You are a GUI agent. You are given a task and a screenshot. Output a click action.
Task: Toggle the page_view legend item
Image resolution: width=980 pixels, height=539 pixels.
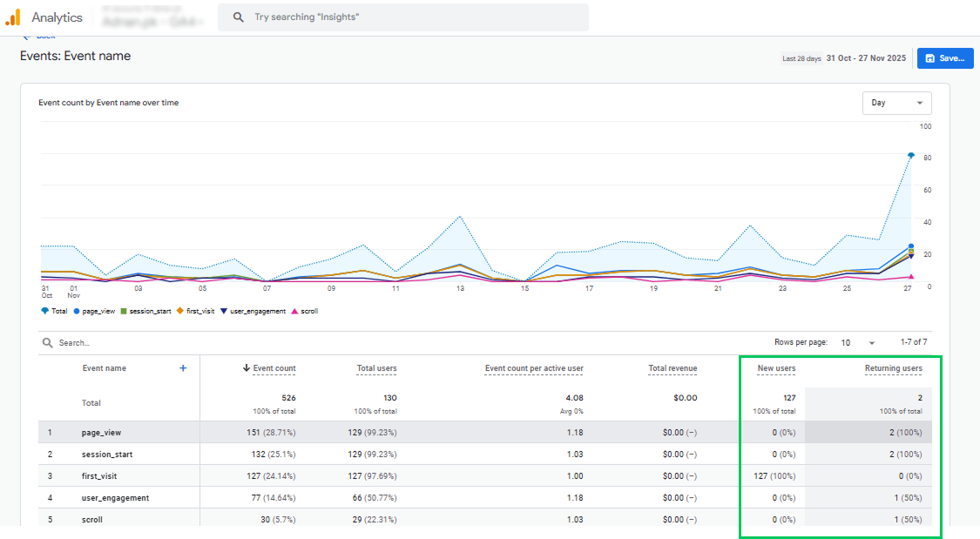pos(95,311)
